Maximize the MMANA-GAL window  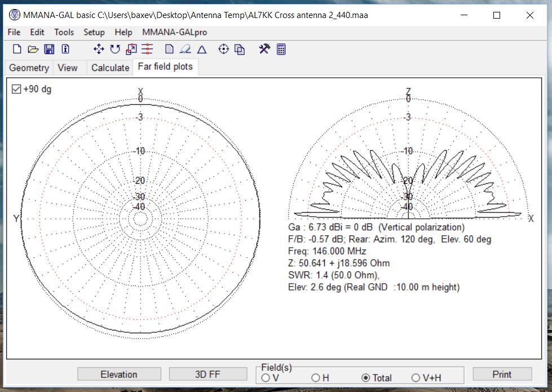(497, 15)
